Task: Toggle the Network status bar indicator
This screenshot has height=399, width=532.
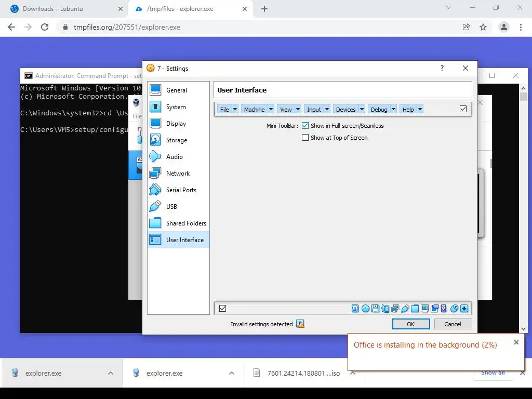Action: point(395,309)
